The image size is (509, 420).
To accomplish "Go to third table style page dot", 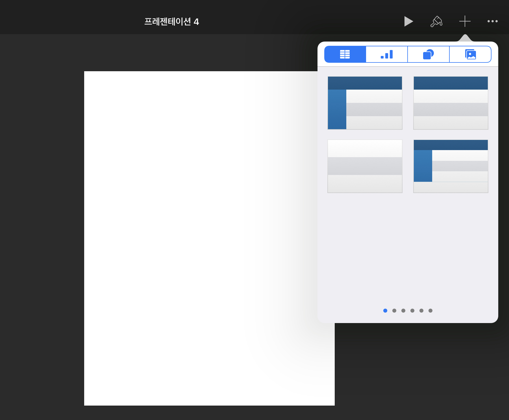I will [x=403, y=311].
